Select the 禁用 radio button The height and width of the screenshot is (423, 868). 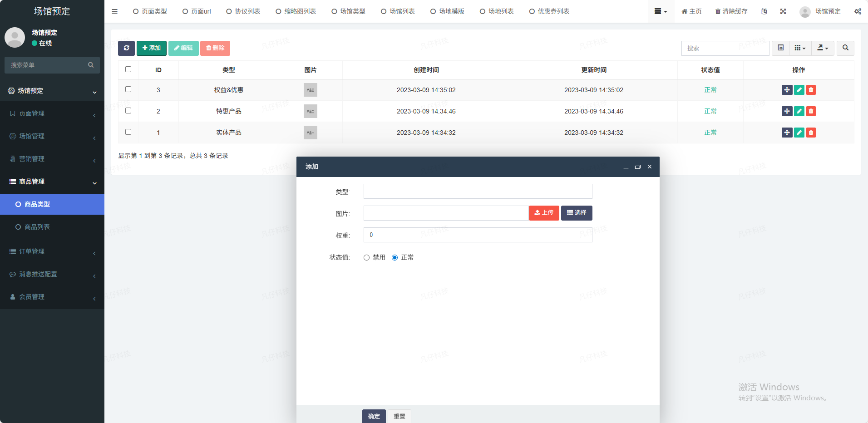[x=366, y=258]
